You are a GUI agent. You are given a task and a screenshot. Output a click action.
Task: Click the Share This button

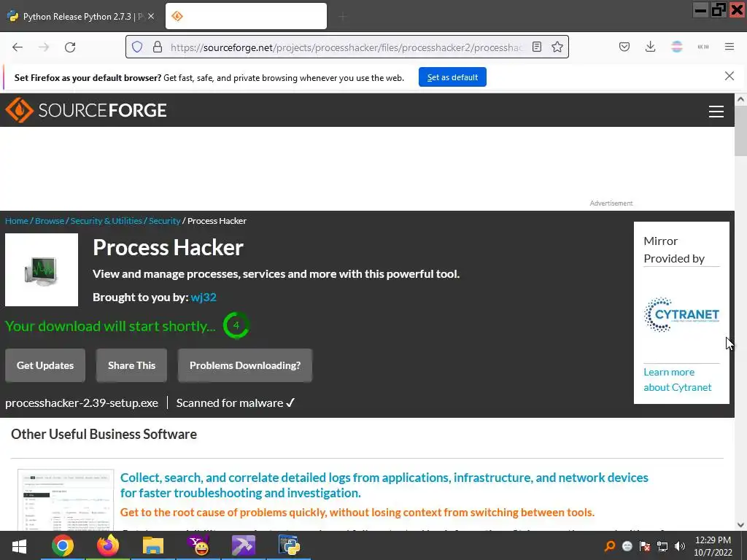click(131, 365)
